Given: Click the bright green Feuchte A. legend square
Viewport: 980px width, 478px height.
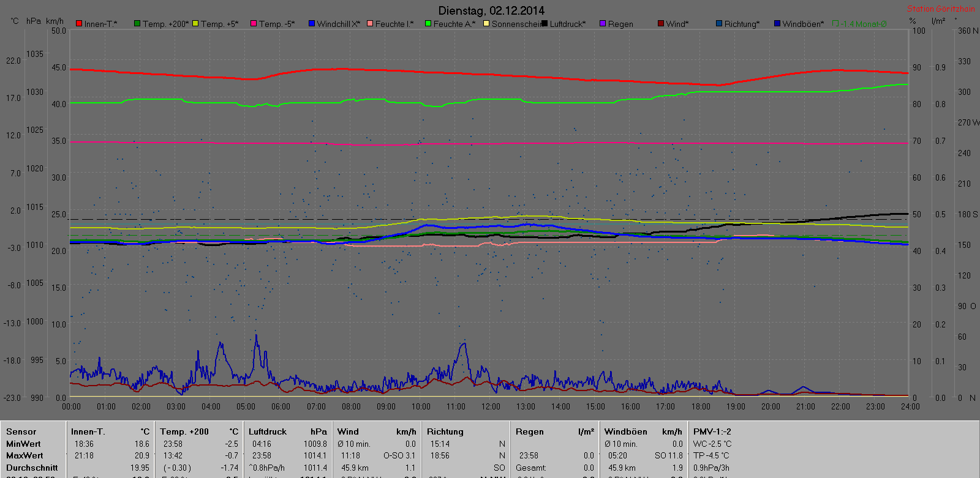Looking at the screenshot, I should (428, 24).
